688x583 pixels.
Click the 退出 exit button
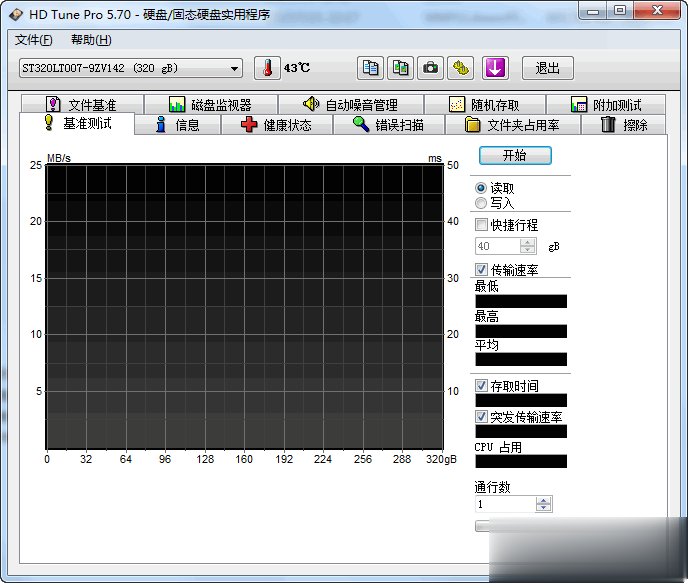[x=548, y=68]
